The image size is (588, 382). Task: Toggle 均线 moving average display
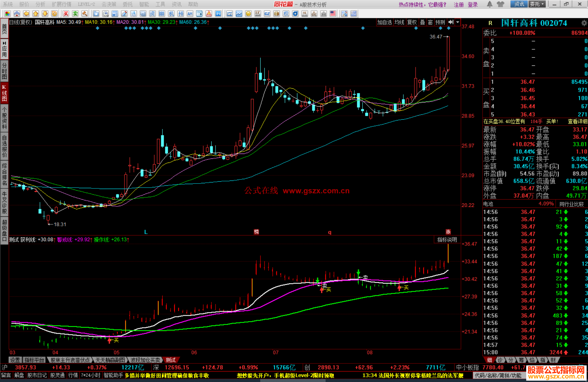click(x=399, y=22)
